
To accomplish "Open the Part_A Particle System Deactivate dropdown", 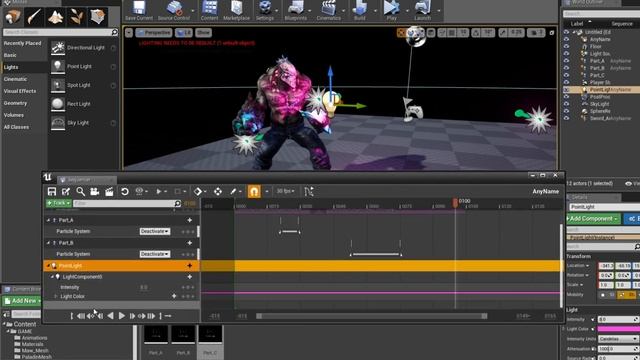I will 155,231.
